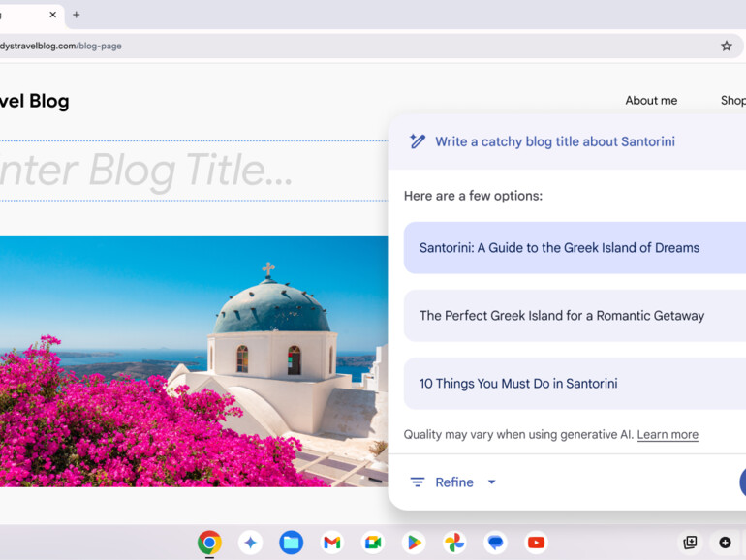Open Chrome from the shelf
Screen dimensions: 746x560
coord(209,543)
